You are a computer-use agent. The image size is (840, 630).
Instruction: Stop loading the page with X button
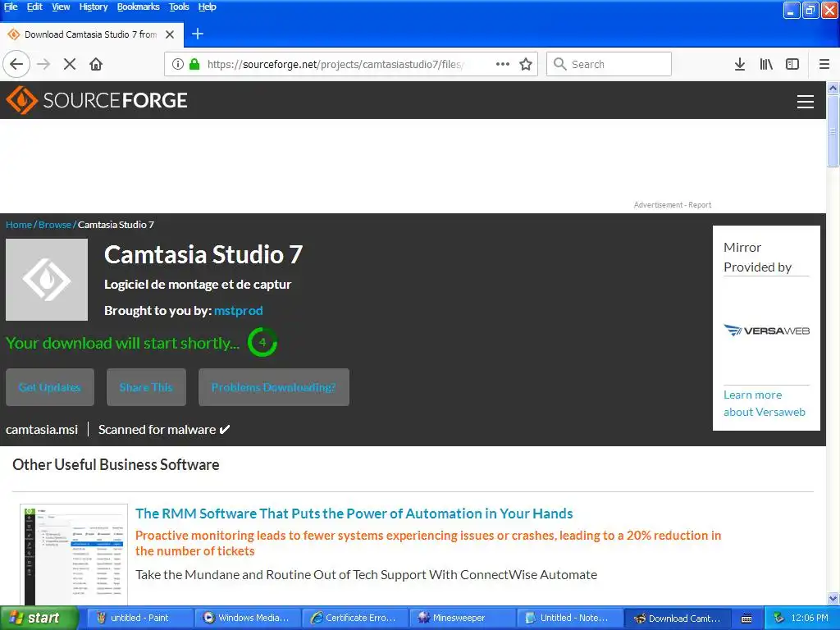(70, 64)
